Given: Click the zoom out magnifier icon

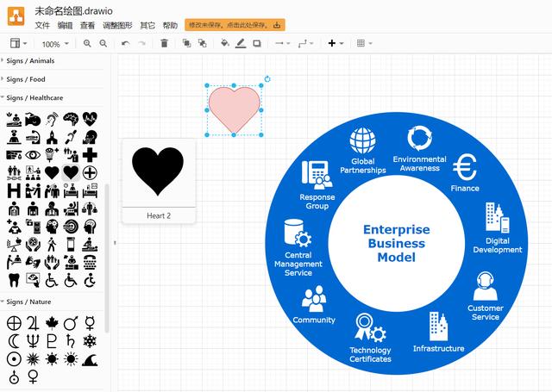Looking at the screenshot, I should (x=103, y=43).
